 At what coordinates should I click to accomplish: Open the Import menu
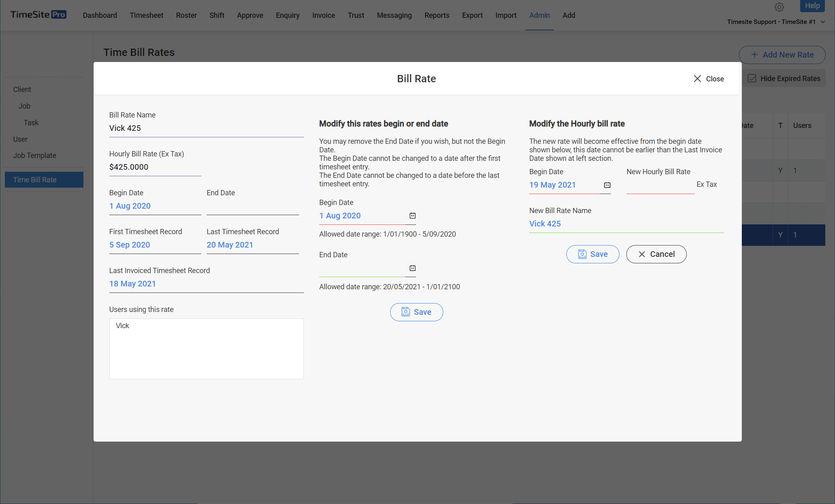coord(506,15)
